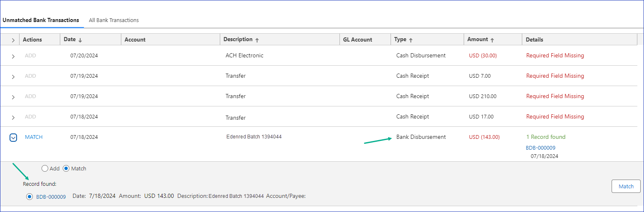644x212 pixels.
Task: Expand the USD 17.00 Transfer row
Action: 13,117
